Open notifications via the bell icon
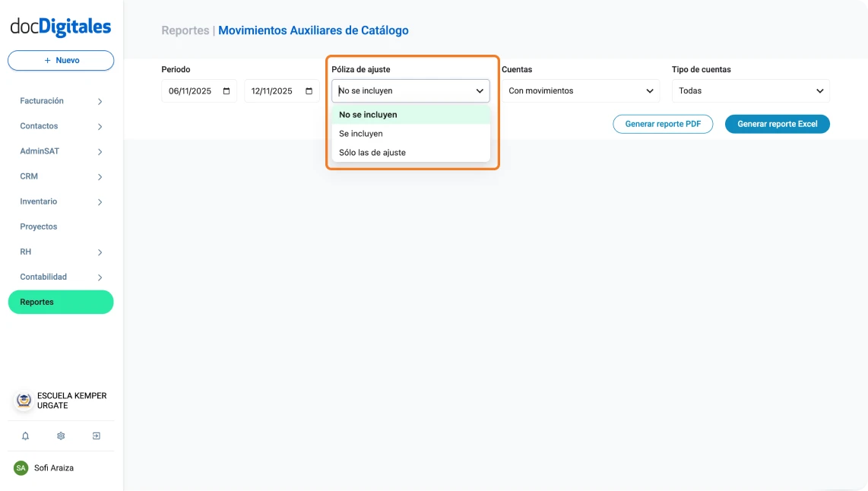 click(25, 436)
